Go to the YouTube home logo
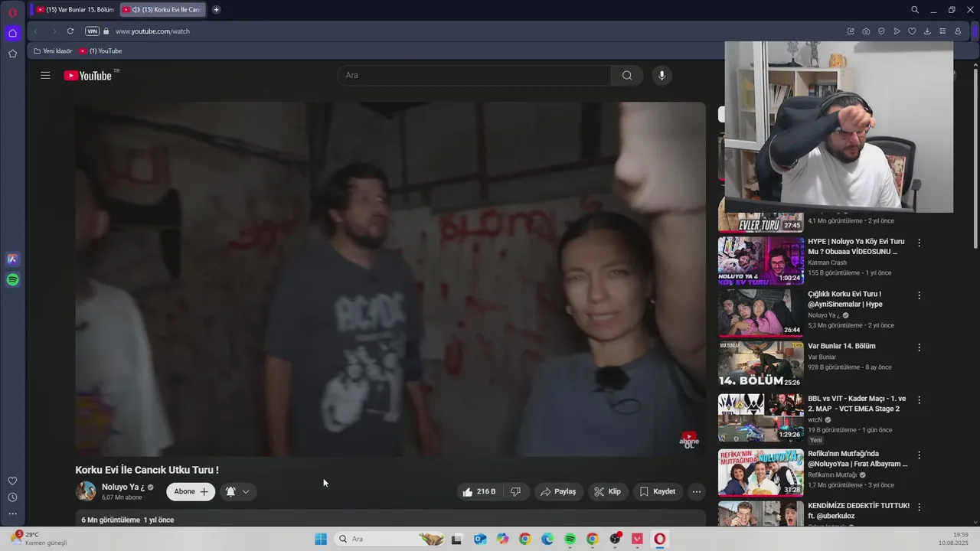The image size is (980, 551). 88,75
